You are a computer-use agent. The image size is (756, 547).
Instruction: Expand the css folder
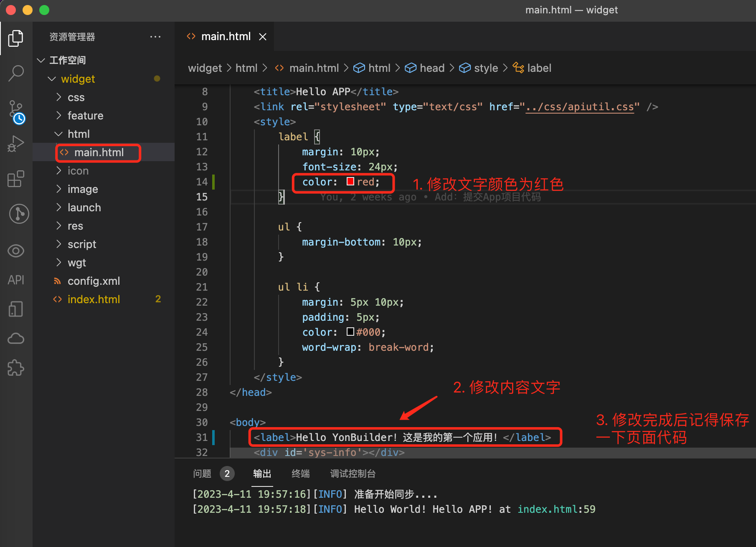(76, 97)
